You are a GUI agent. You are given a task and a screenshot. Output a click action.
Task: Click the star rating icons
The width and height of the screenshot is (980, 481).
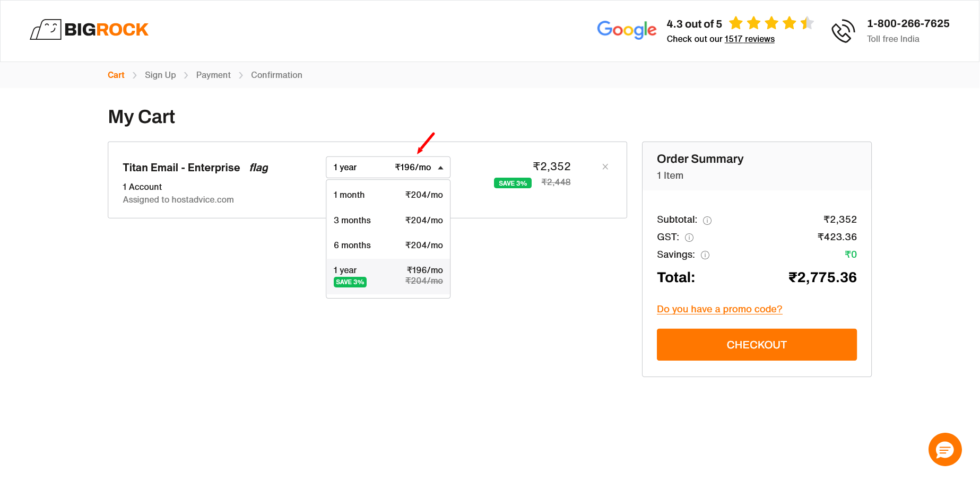[771, 23]
